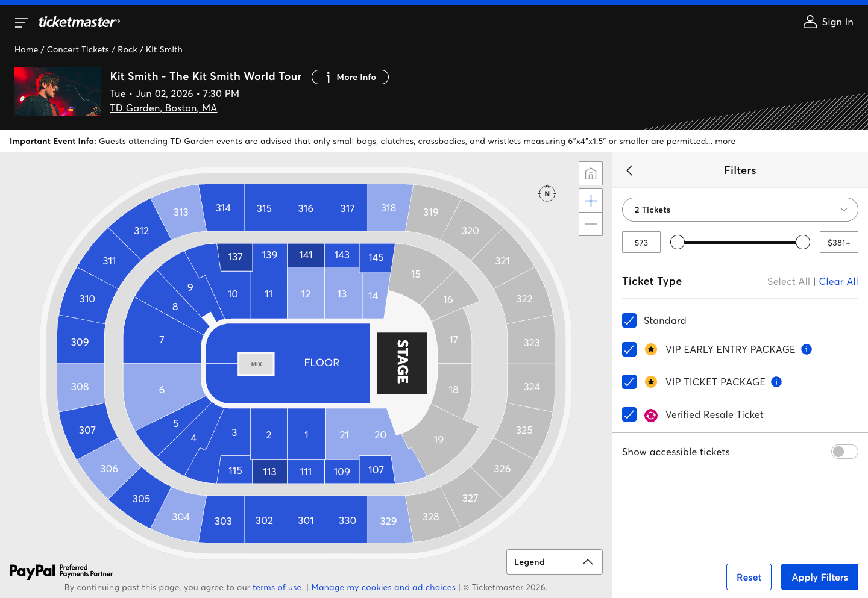Enable the Show accessible tickets toggle
Viewport: 868px width, 598px height.
[844, 452]
